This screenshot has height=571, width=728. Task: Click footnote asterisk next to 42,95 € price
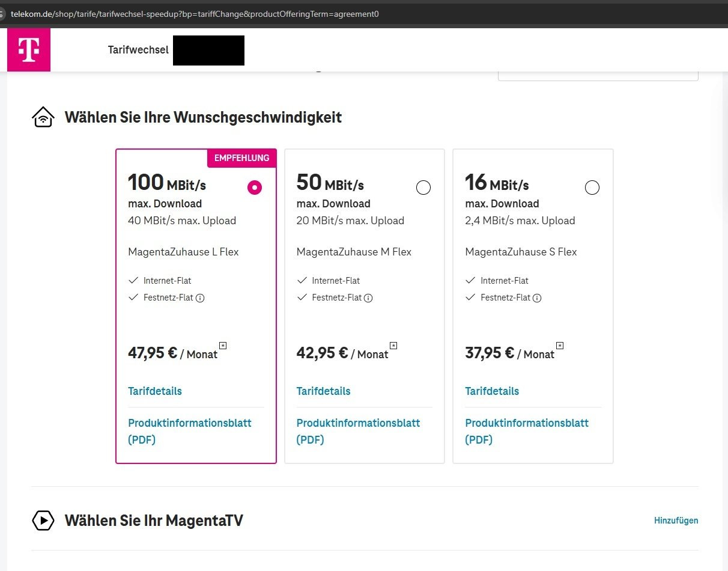393,345
